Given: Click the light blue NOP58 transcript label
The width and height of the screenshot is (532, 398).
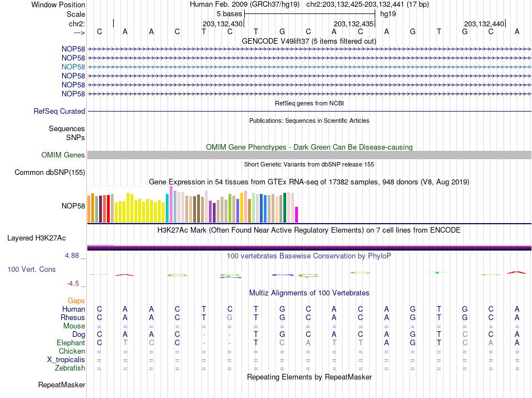Looking at the screenshot, I should [73, 67].
